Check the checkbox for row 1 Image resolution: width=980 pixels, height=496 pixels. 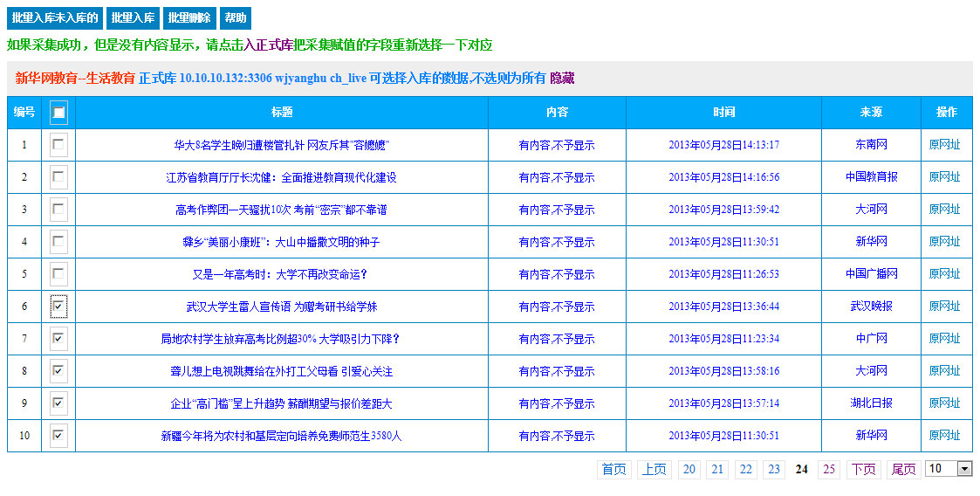(x=58, y=145)
